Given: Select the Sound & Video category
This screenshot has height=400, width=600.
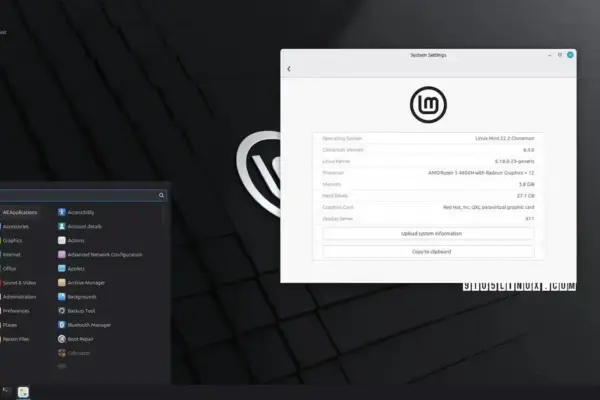Looking at the screenshot, I should point(19,283).
